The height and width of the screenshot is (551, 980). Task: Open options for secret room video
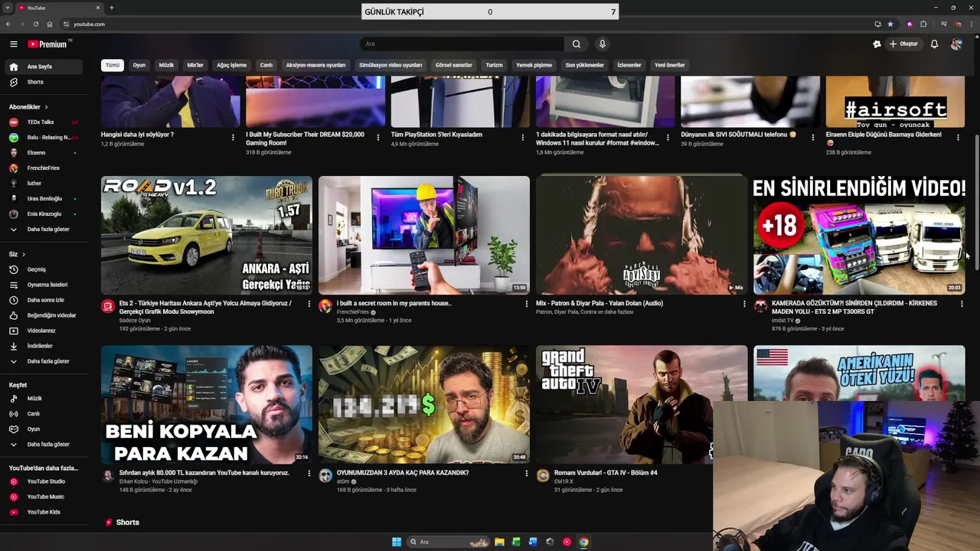pos(527,304)
